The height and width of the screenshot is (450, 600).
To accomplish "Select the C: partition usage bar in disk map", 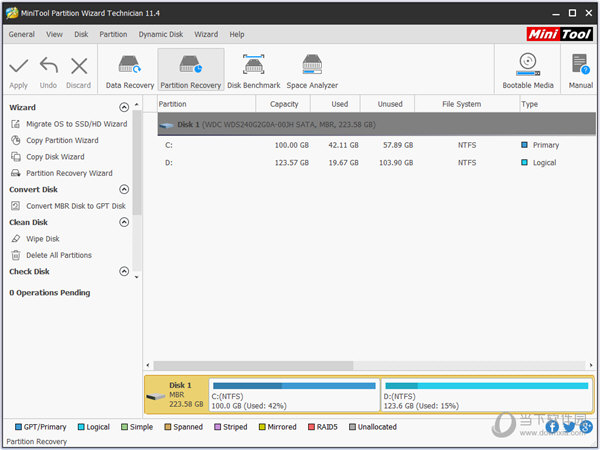I will click(294, 386).
